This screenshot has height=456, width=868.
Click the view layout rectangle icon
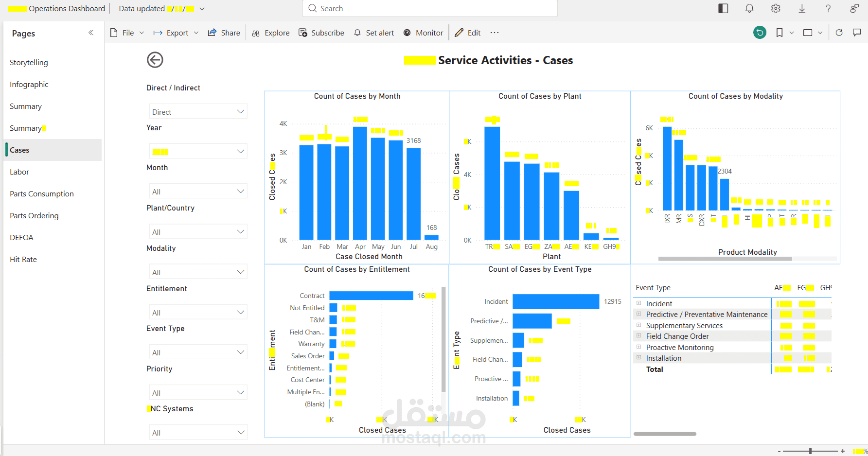tap(808, 33)
